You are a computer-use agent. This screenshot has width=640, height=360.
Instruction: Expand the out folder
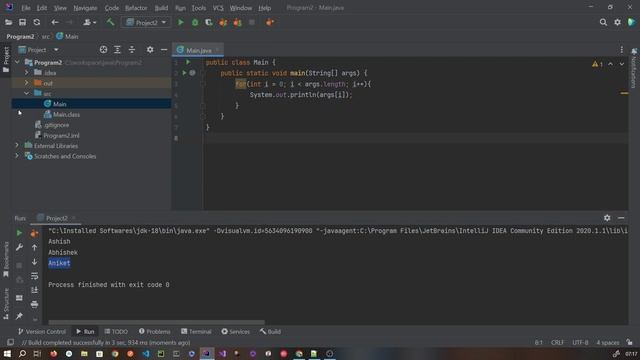click(x=27, y=83)
